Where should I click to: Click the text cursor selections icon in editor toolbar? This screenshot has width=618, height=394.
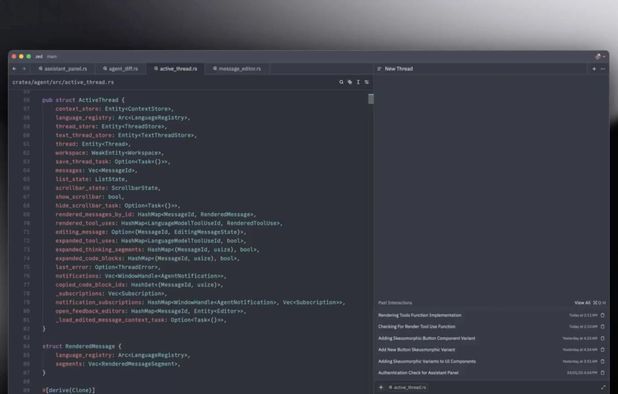[358, 82]
